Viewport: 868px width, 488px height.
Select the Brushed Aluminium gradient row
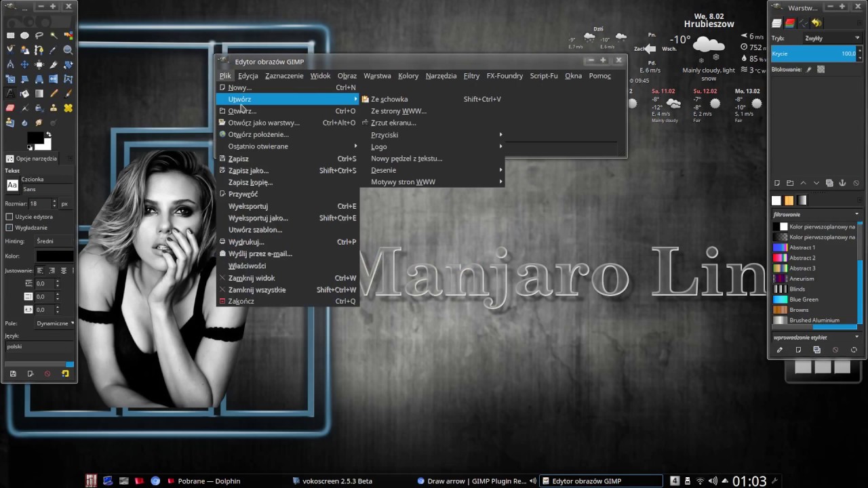pyautogui.click(x=814, y=320)
